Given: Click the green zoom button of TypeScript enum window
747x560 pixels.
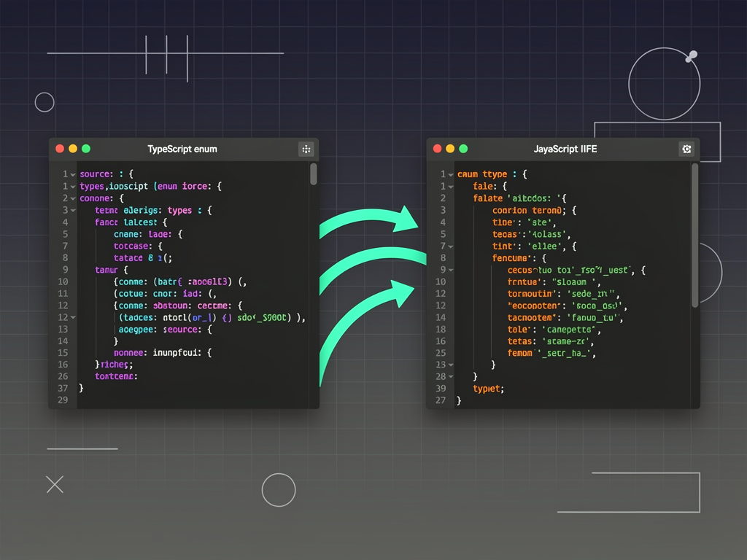Looking at the screenshot, I should tap(86, 149).
